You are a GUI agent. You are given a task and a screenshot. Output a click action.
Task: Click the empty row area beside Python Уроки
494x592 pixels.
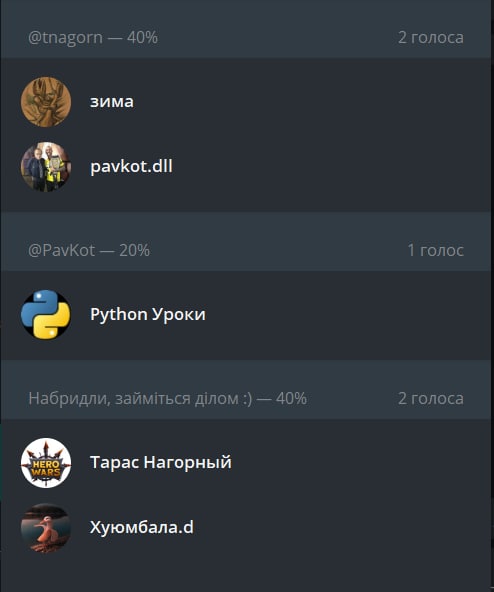click(349, 314)
